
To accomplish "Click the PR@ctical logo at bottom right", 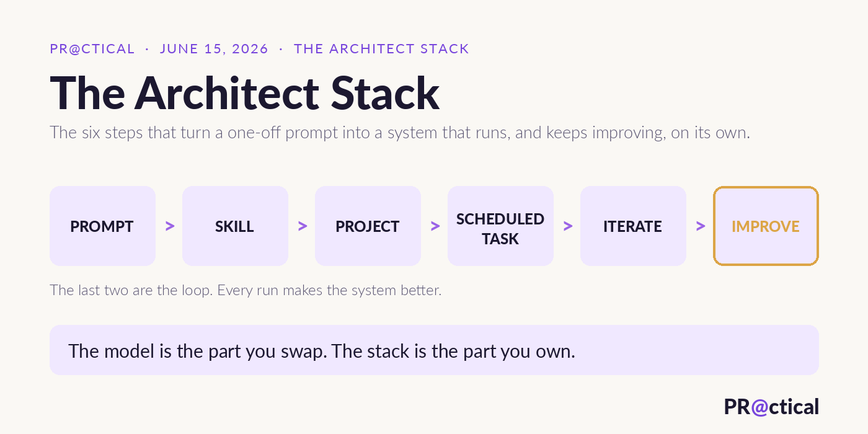I will tap(771, 407).
